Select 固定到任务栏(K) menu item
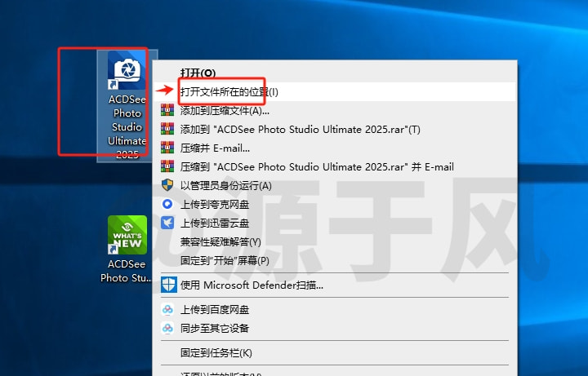The image size is (588, 376). point(216,353)
